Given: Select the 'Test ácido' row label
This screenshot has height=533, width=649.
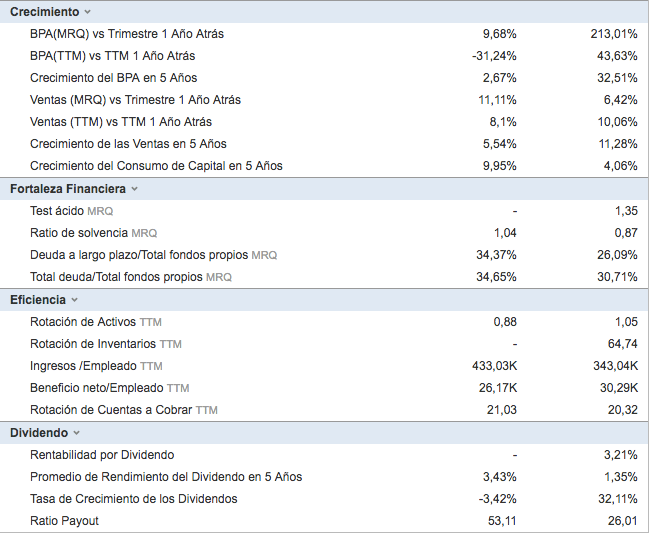Looking at the screenshot, I should 56,211.
